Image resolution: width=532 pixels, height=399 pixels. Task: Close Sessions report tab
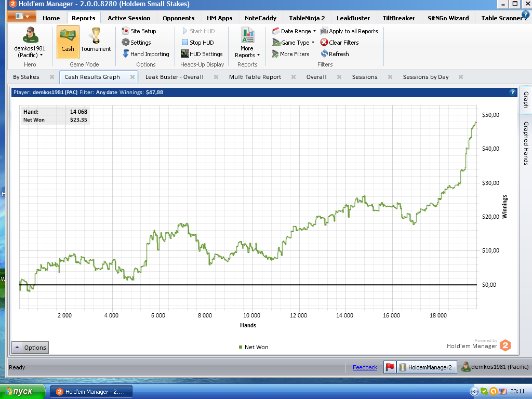tap(390, 77)
